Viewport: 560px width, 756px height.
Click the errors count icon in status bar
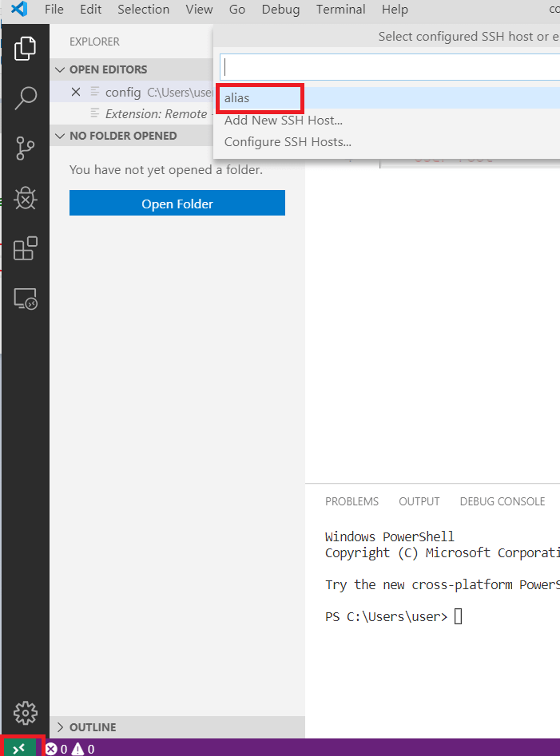(51, 749)
